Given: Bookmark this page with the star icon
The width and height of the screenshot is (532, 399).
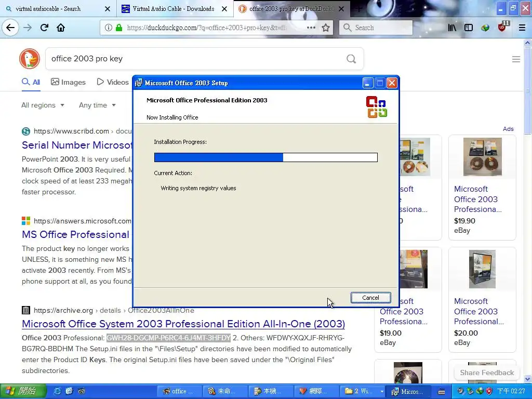Looking at the screenshot, I should pyautogui.click(x=326, y=28).
